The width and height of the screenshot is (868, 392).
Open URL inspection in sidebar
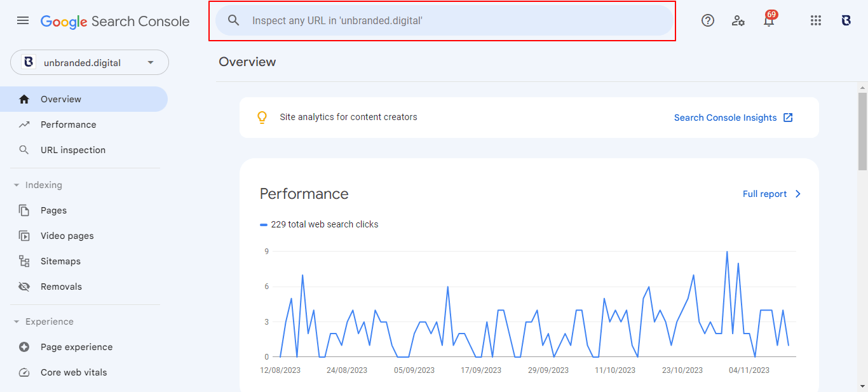pos(84,150)
